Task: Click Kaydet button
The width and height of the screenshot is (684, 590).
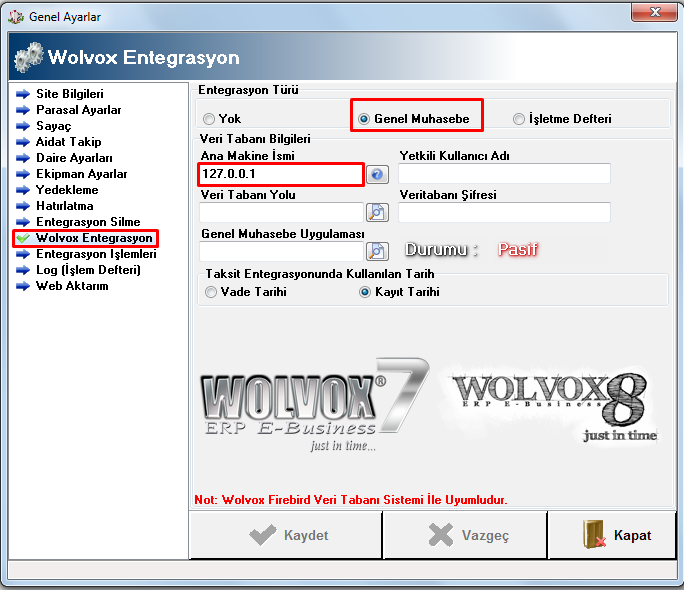Action: tap(286, 535)
